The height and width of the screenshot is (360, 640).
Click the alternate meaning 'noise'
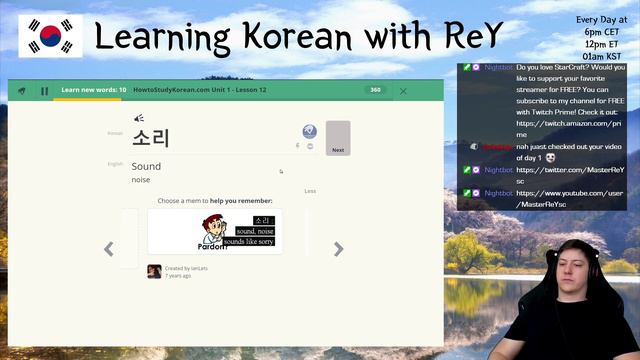coord(141,180)
